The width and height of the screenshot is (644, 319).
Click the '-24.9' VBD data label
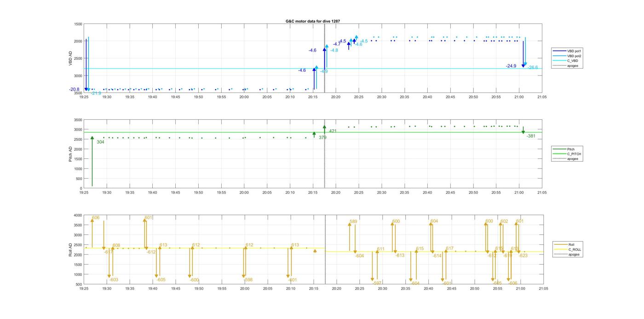pyautogui.click(x=511, y=66)
